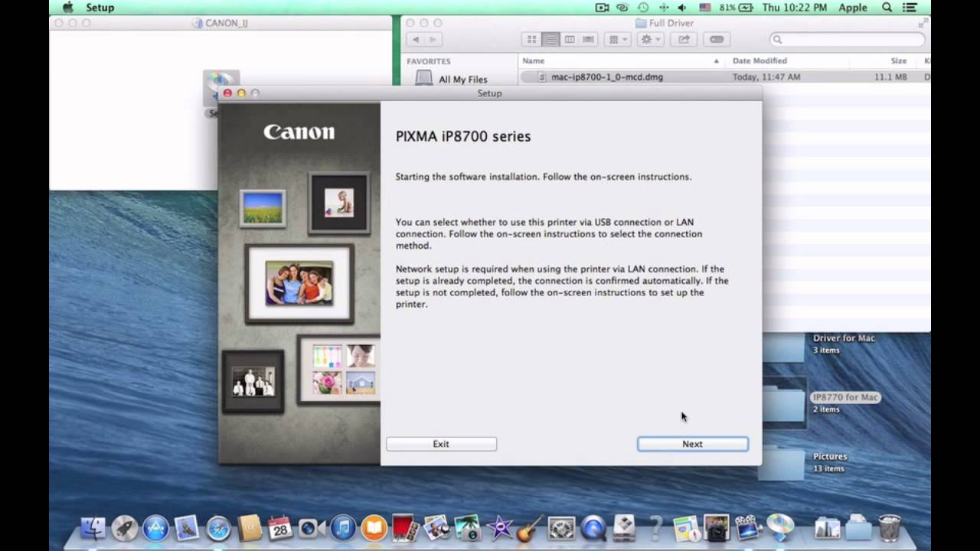Go forward in Full Driver Finder window

click(x=433, y=39)
